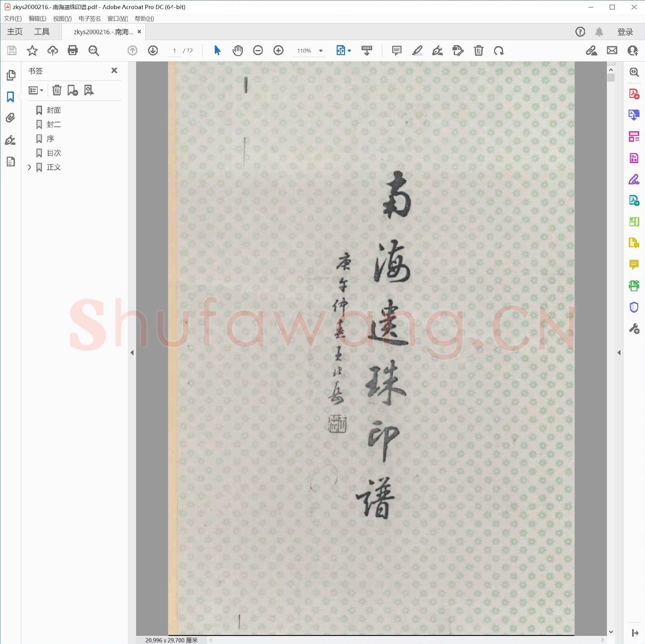Activate the text selection tool
The height and width of the screenshot is (644, 645).
[217, 51]
